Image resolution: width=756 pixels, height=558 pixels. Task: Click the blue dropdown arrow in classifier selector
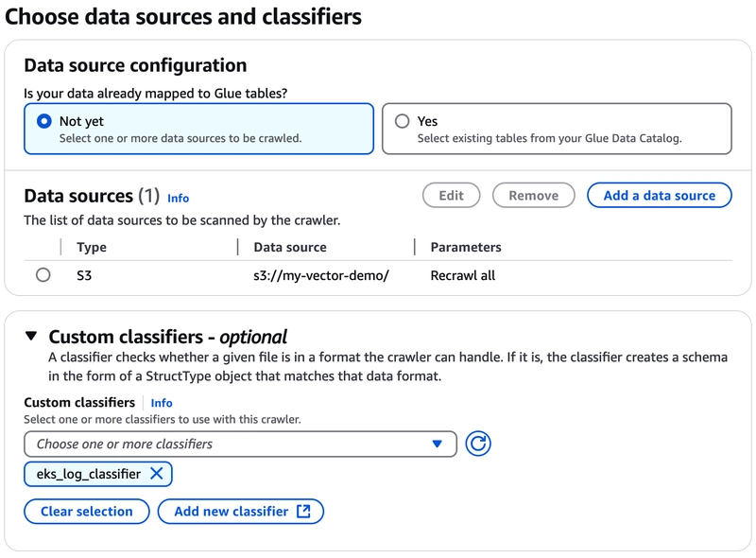click(x=438, y=444)
